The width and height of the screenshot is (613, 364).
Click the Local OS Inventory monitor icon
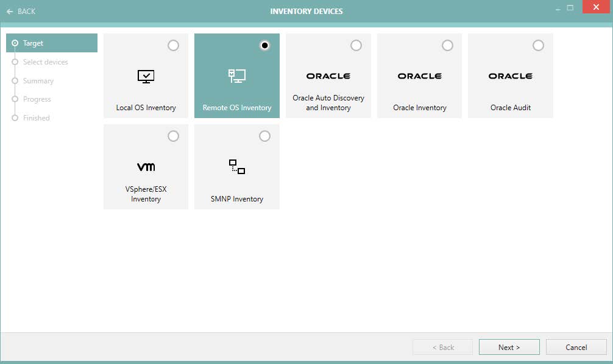point(146,76)
